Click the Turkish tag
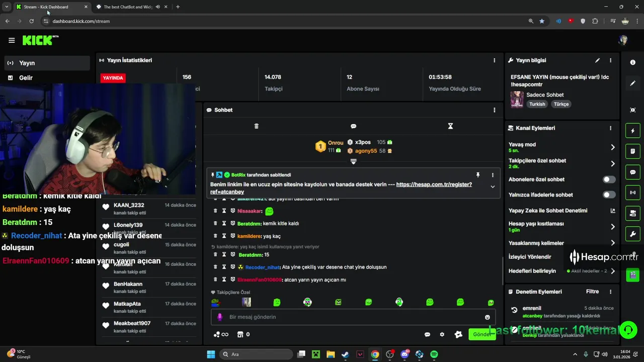The image size is (644, 362). [x=537, y=104]
